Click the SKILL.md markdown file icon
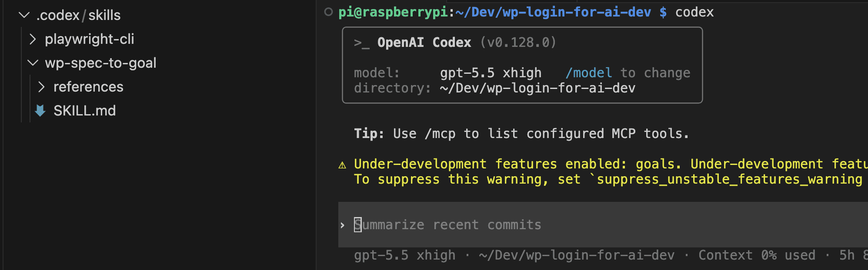 coord(40,111)
